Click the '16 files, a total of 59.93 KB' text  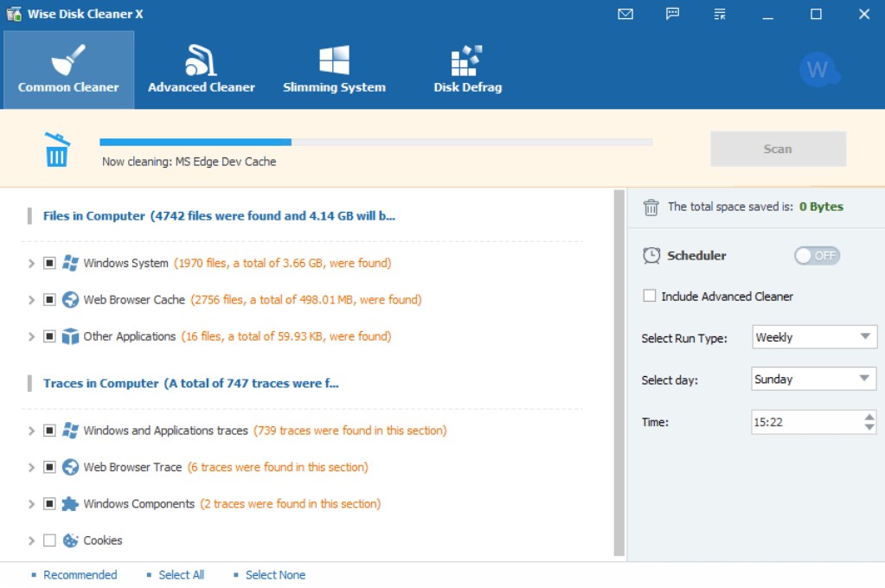pos(286,336)
